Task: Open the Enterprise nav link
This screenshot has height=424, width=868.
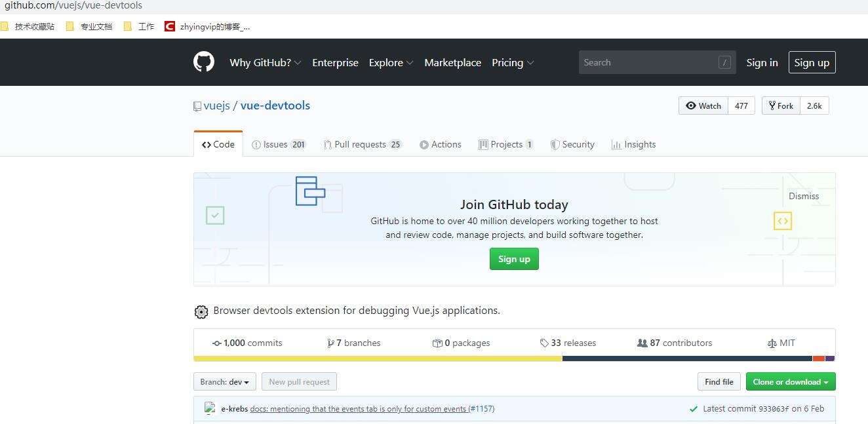Action: (335, 63)
